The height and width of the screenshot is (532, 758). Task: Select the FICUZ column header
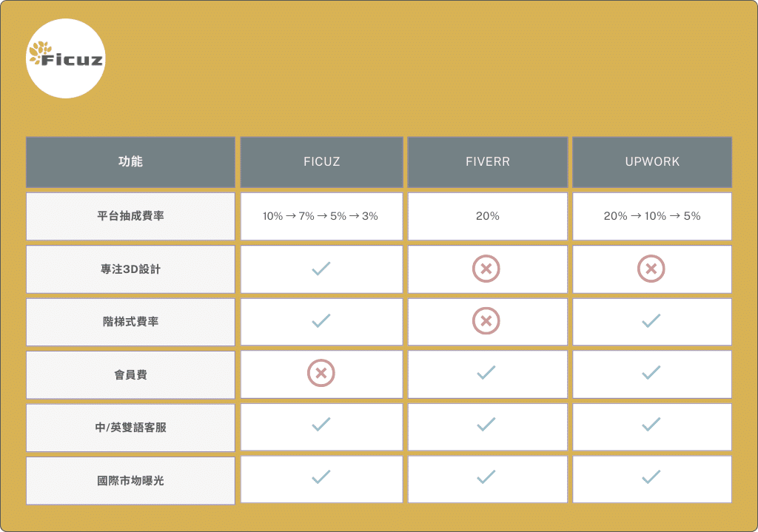pos(321,161)
